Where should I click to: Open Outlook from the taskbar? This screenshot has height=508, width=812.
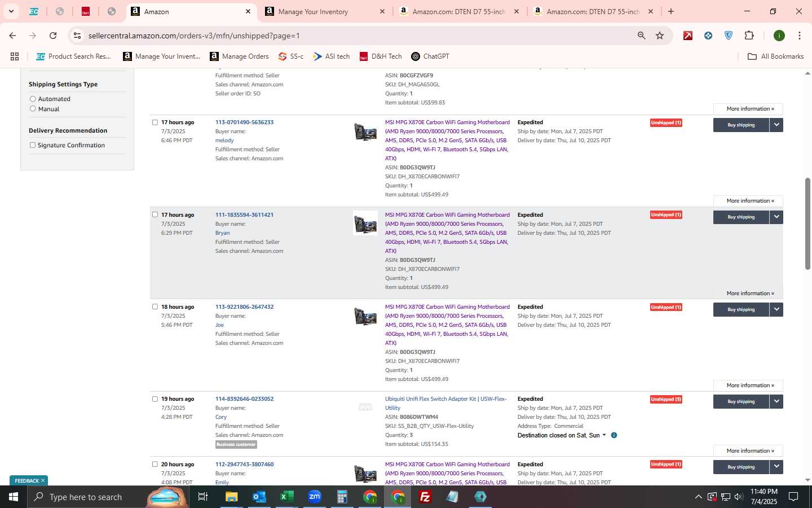[x=259, y=497]
